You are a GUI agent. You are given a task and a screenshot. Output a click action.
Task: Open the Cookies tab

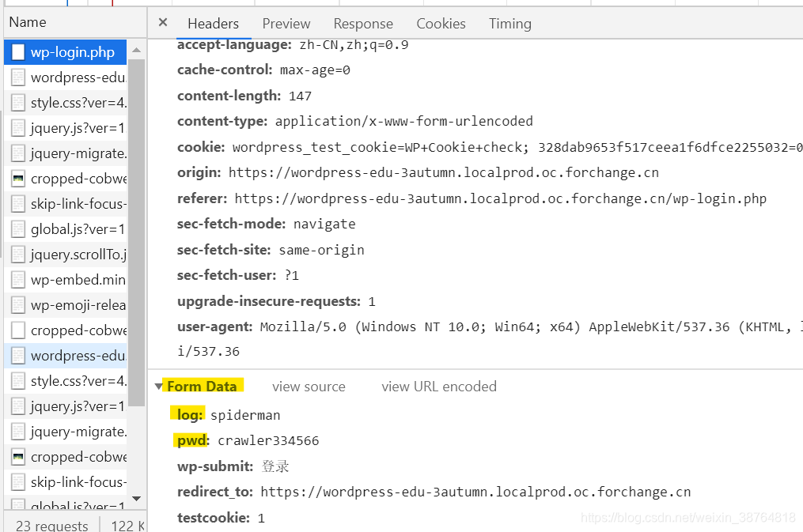[441, 24]
